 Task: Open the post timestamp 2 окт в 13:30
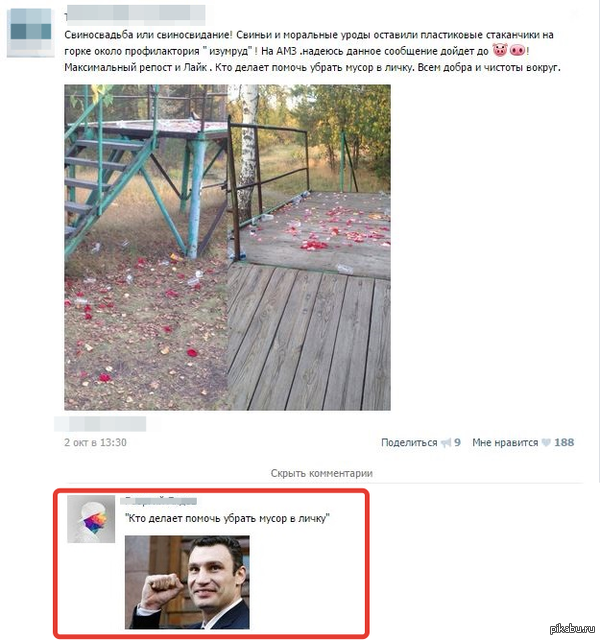click(96, 442)
